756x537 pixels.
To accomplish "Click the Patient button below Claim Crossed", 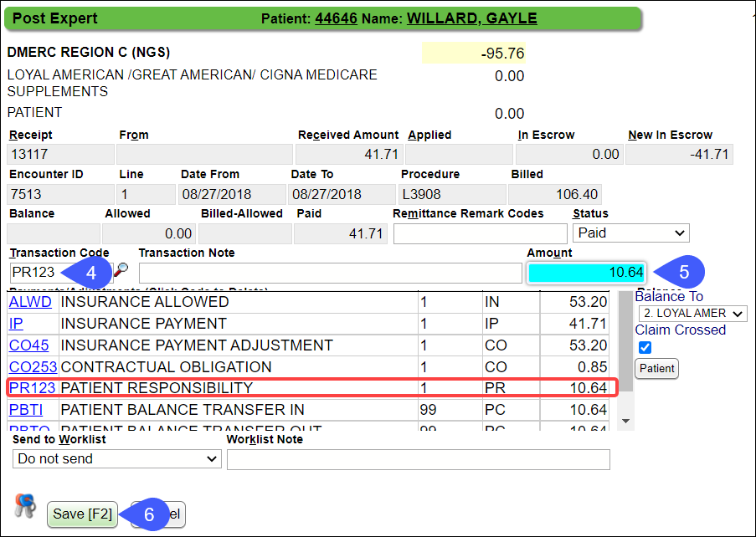I will (656, 368).
